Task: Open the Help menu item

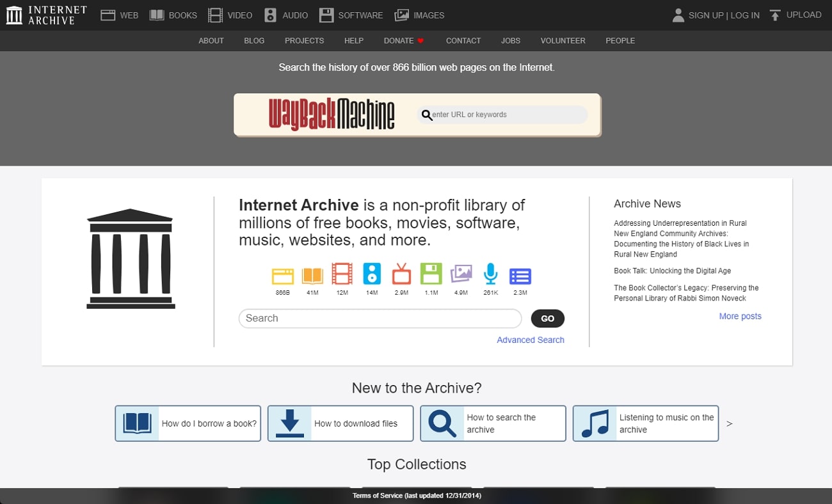Action: coord(354,40)
